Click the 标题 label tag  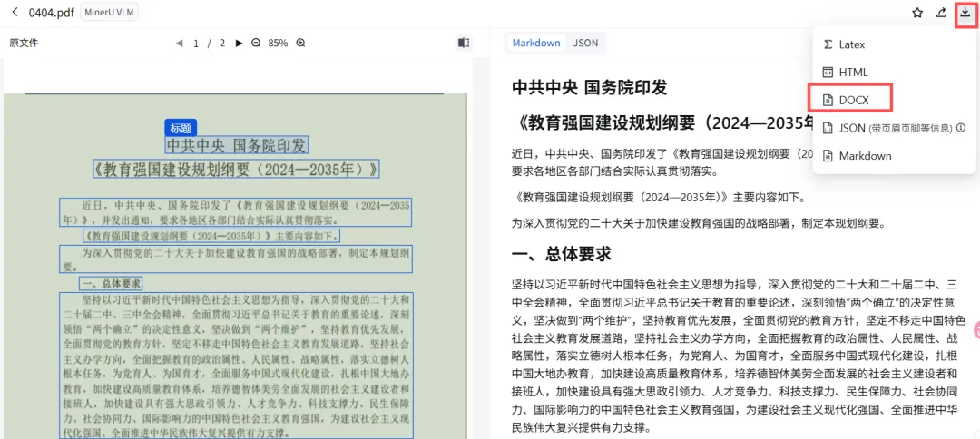tap(181, 127)
